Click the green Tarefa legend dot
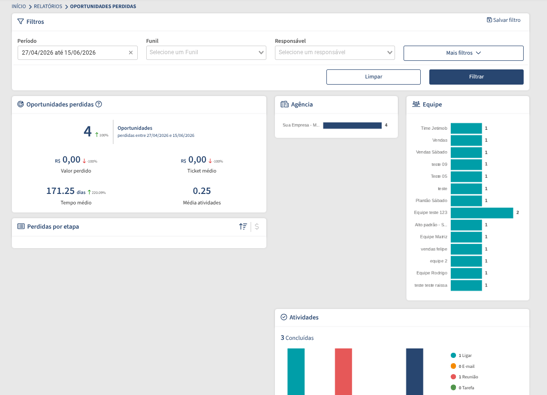 point(453,387)
